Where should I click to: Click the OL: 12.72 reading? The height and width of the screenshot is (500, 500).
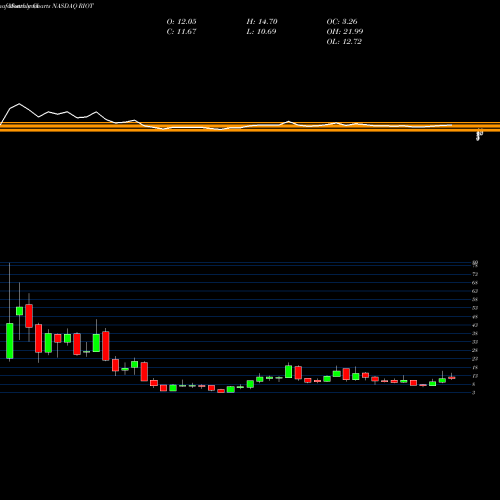tap(344, 42)
